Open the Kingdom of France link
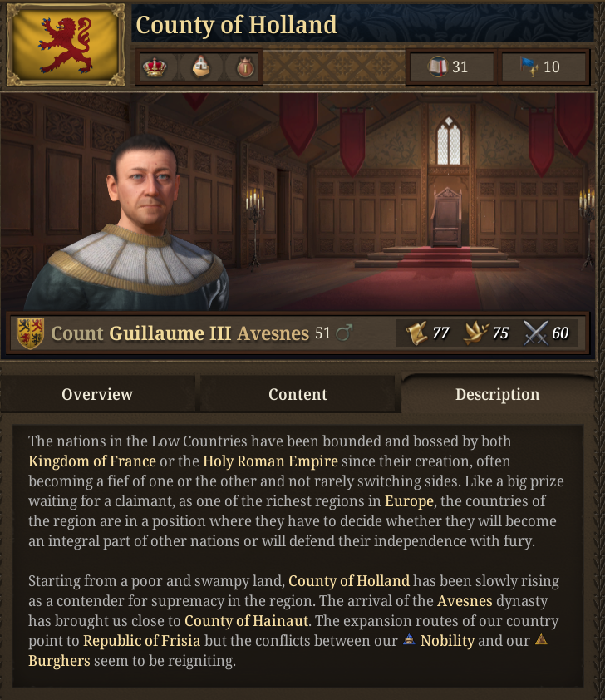 pyautogui.click(x=92, y=461)
